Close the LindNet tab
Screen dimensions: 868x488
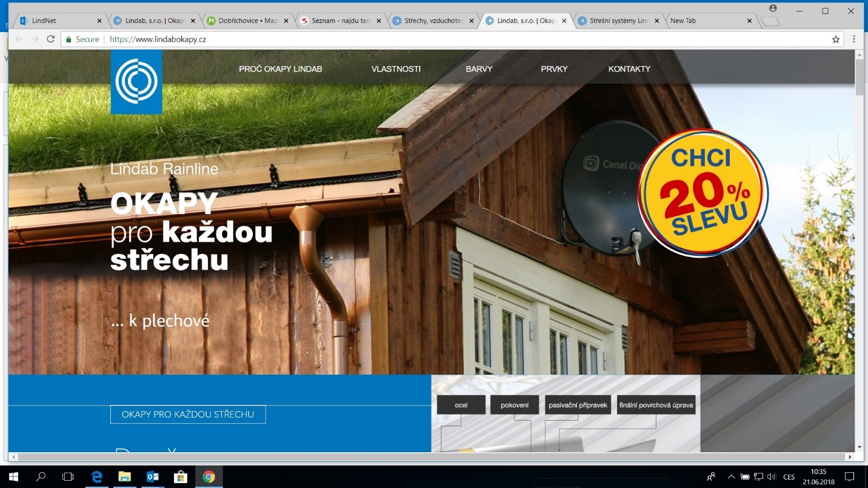tap(99, 21)
